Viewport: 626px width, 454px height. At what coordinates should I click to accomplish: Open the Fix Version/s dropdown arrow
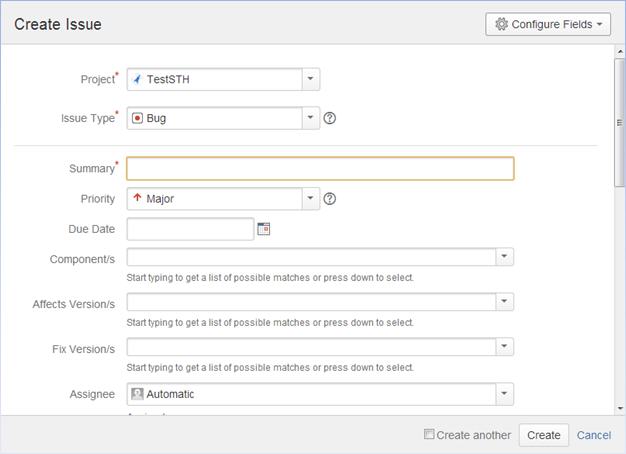[505, 347]
